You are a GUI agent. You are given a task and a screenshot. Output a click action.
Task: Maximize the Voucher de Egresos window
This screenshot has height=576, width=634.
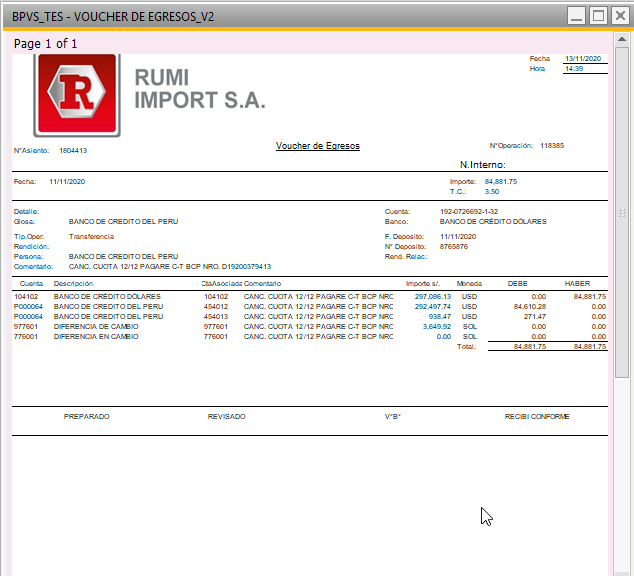coord(598,16)
